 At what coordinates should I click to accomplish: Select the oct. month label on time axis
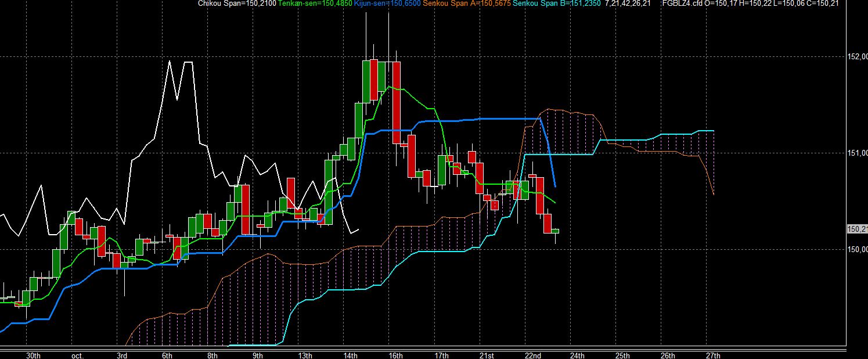click(78, 356)
